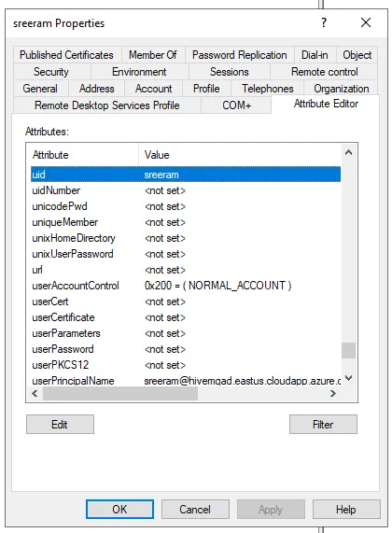Open the Remote control tab
The width and height of the screenshot is (392, 533).
point(325,72)
